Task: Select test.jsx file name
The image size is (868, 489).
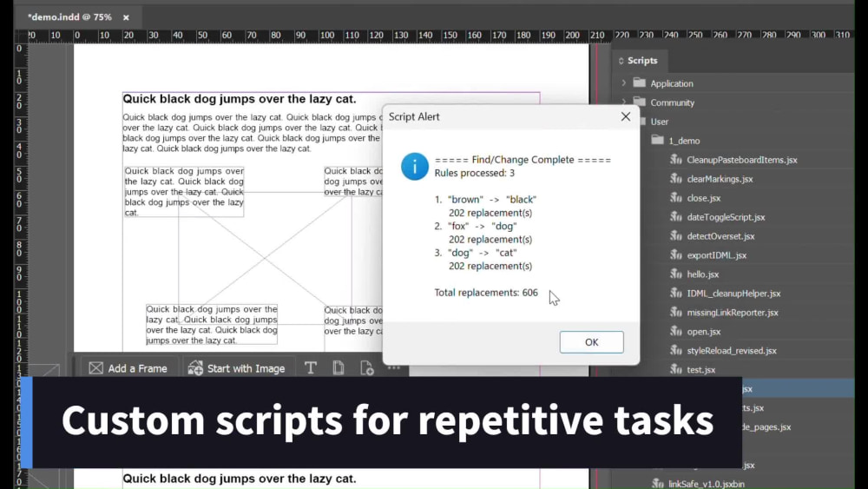Action: point(700,370)
